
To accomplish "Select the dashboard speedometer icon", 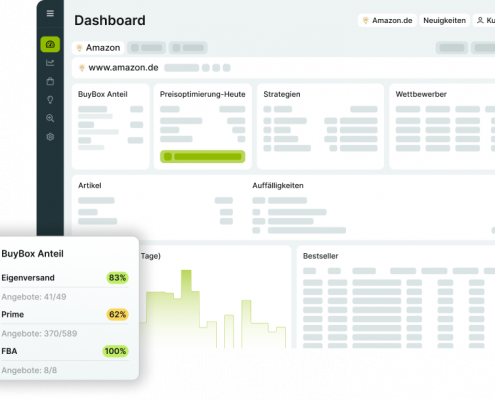I will click(50, 44).
